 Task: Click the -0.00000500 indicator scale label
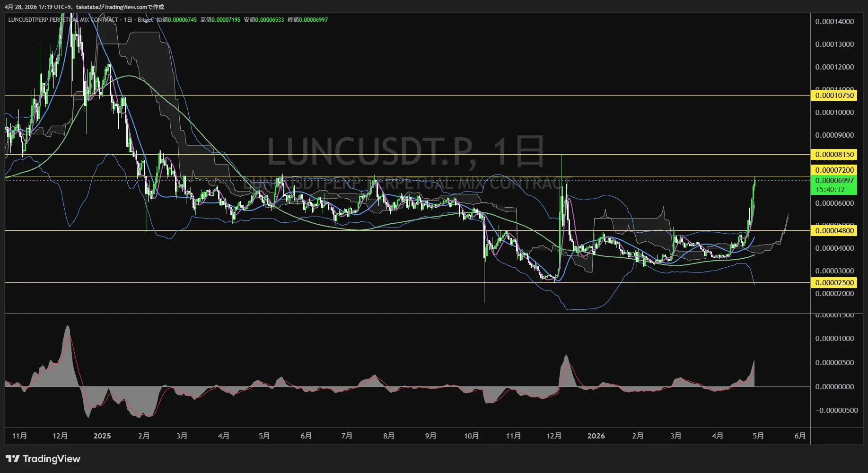(836, 411)
